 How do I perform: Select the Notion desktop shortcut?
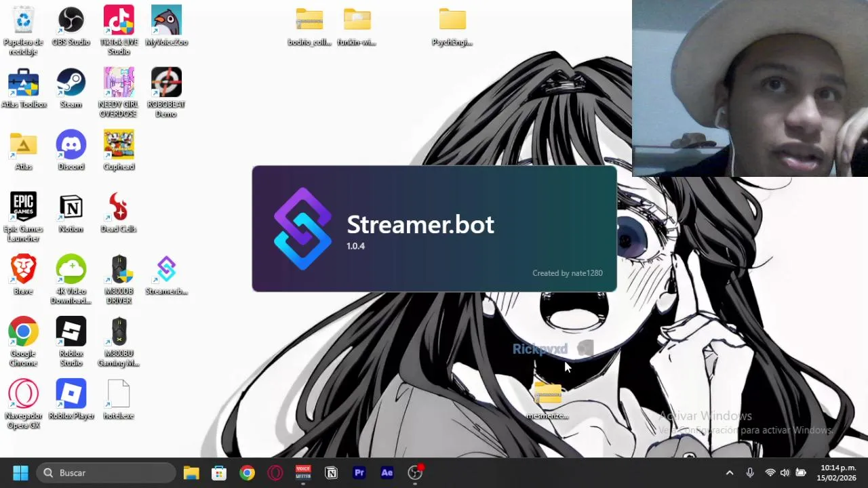[x=71, y=213]
